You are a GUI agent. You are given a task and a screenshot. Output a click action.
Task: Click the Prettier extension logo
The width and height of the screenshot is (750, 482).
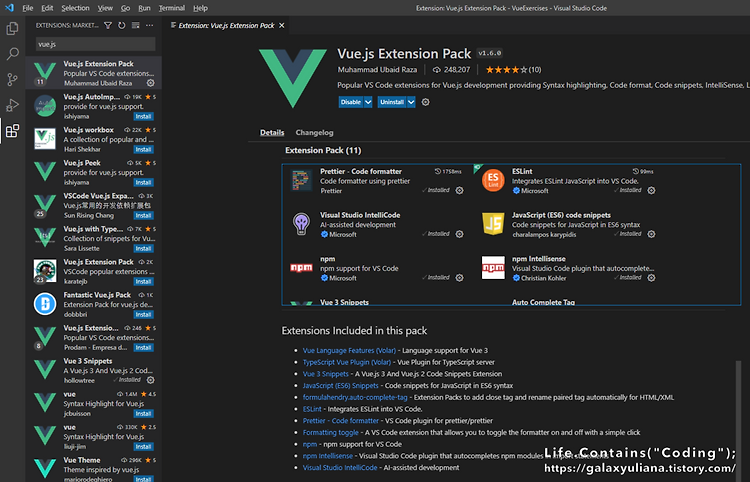click(x=301, y=180)
